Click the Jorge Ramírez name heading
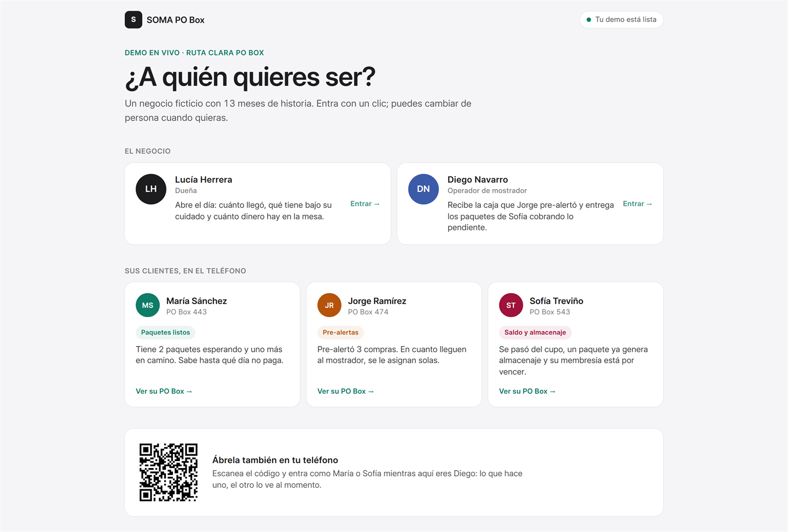 [x=377, y=301]
